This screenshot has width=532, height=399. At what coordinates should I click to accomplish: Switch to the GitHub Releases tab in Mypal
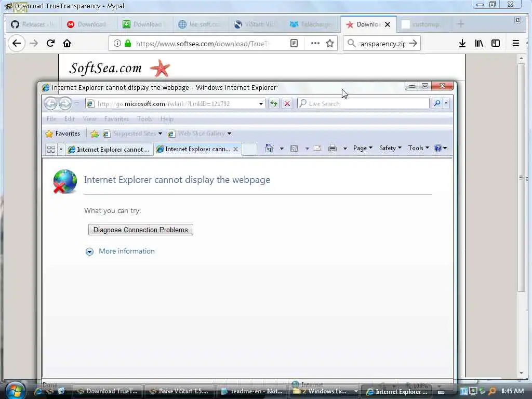(33, 24)
